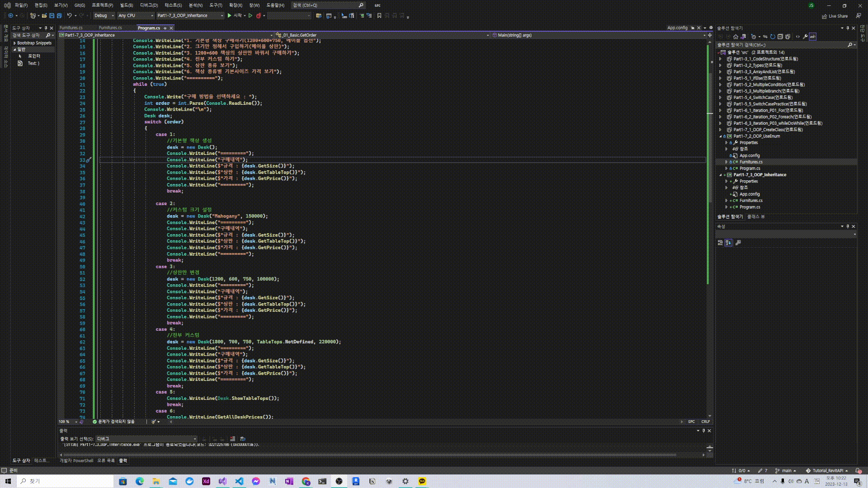
Task: Toggle preview selected items in Solution Explorer
Action: pyautogui.click(x=813, y=37)
